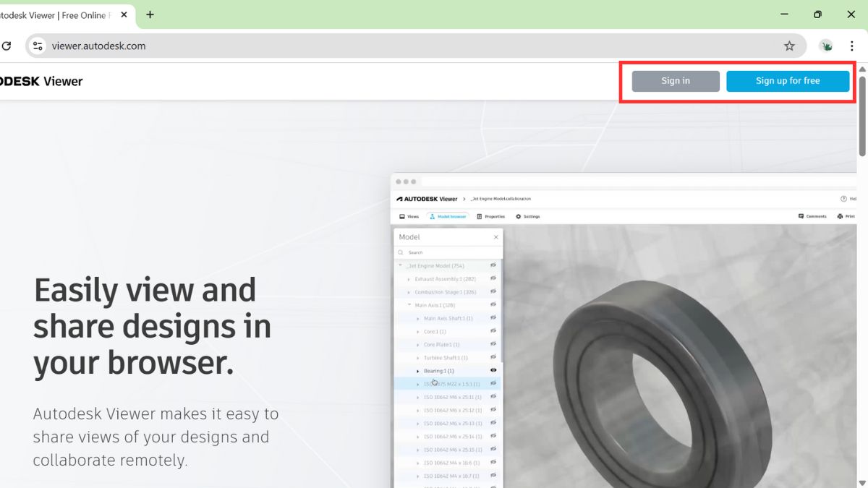Viewport: 868px width, 488px height.
Task: View site information icon in address bar
Action: 38,46
